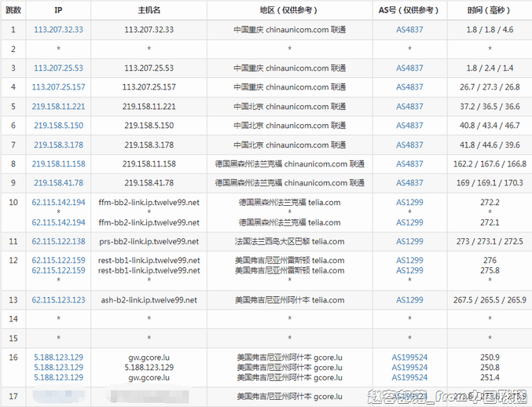Open IP link 219.158.41.78 in hop 9
Image resolution: width=532 pixels, height=407 pixels.
(x=58, y=183)
